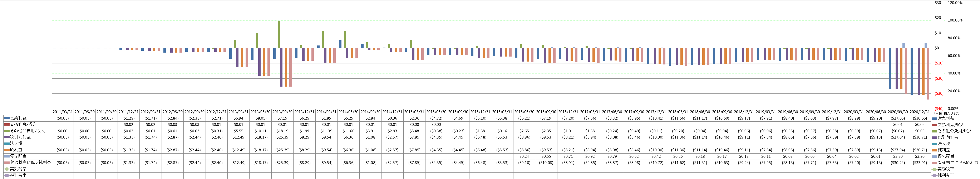This screenshot has width=980, height=179.
Task: Select the 2011/12/31 column header
Action: [x=129, y=112]
